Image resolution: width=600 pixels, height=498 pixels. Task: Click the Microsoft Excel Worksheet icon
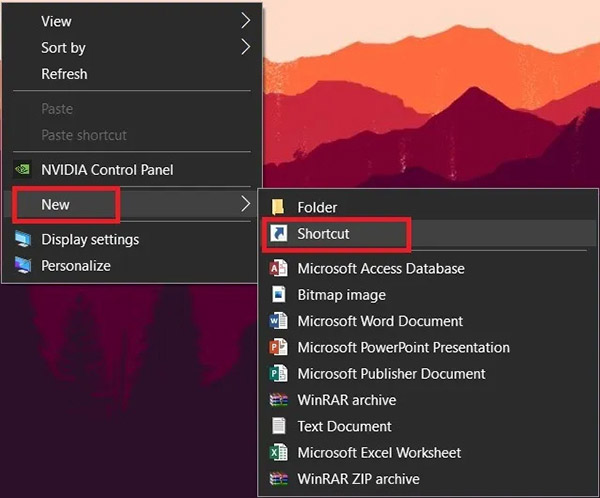click(x=279, y=452)
